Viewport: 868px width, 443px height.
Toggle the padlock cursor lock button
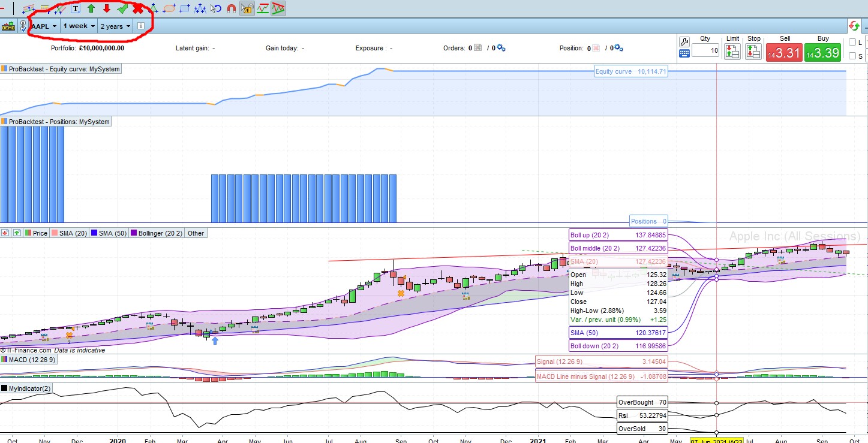247,8
